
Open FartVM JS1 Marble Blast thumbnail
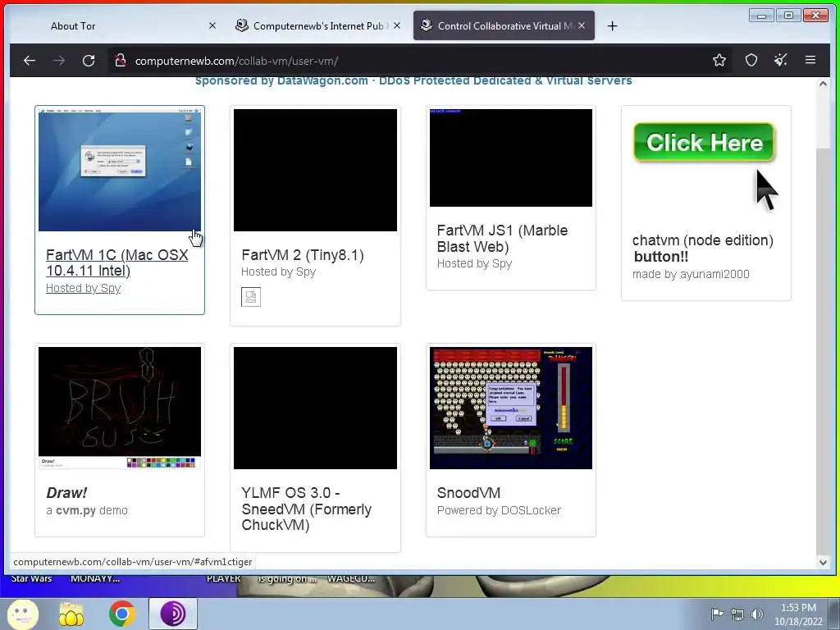coord(510,157)
